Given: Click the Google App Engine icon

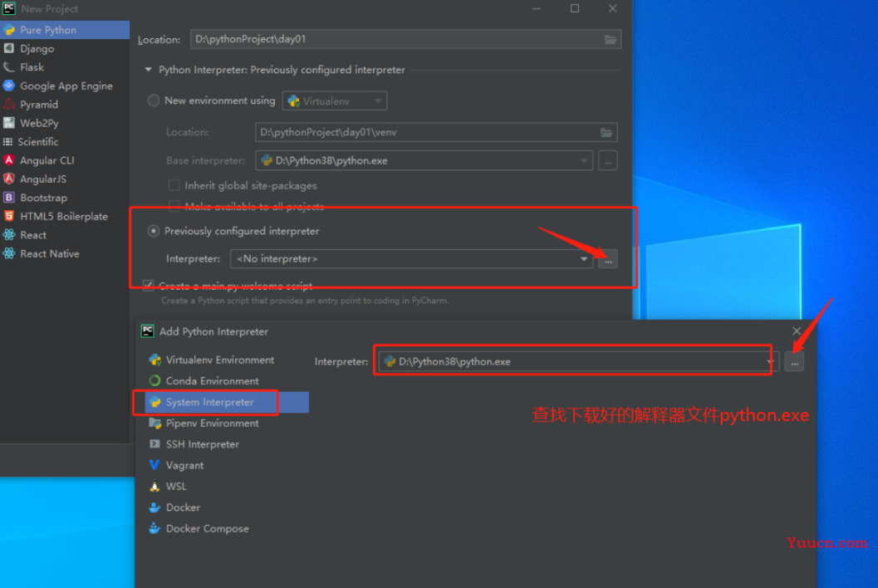Looking at the screenshot, I should [x=9, y=86].
